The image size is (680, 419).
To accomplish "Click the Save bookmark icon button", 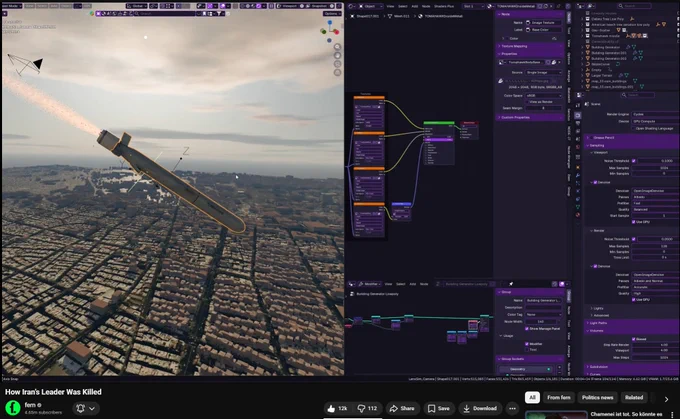I will [438, 408].
